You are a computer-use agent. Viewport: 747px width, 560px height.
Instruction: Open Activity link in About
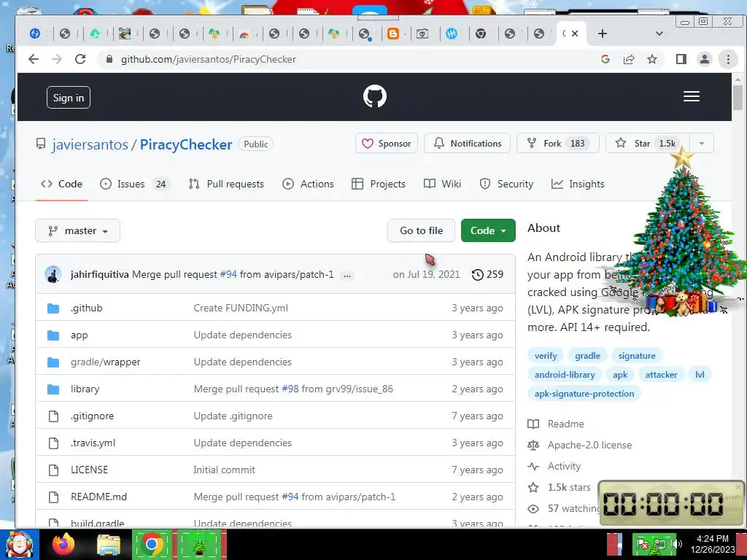[x=554, y=466]
